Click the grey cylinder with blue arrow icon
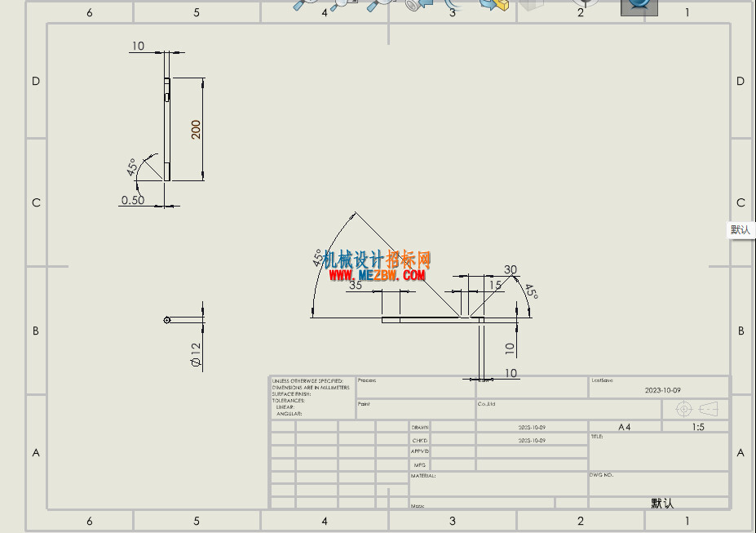 418,4
